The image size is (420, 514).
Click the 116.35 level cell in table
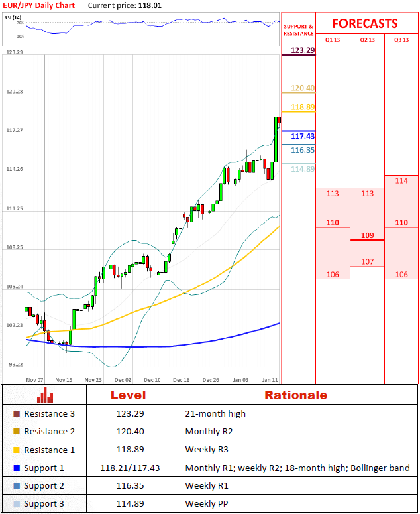[130, 485]
